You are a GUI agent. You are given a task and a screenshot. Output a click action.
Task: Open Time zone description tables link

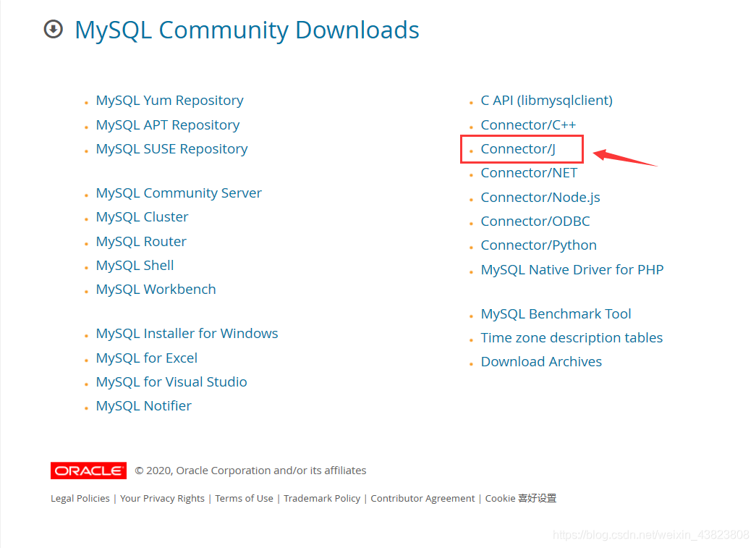click(572, 337)
